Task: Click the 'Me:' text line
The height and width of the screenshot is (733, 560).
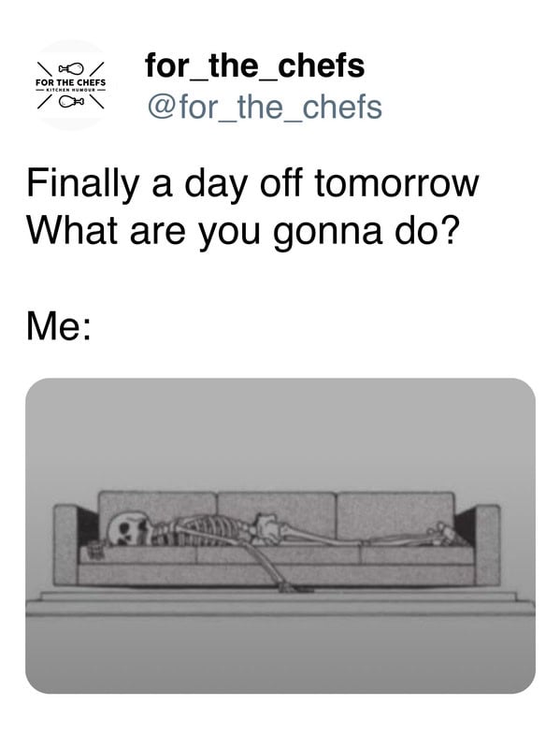Action: (x=58, y=326)
